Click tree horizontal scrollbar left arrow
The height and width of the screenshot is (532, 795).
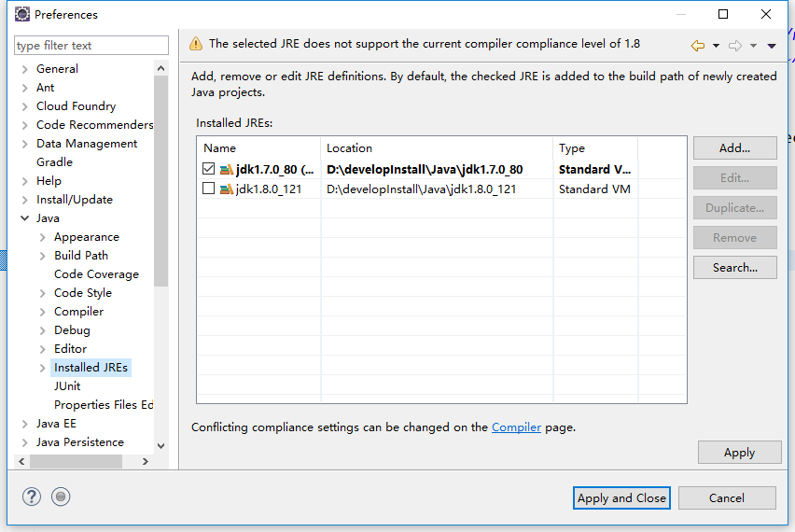coord(21,461)
